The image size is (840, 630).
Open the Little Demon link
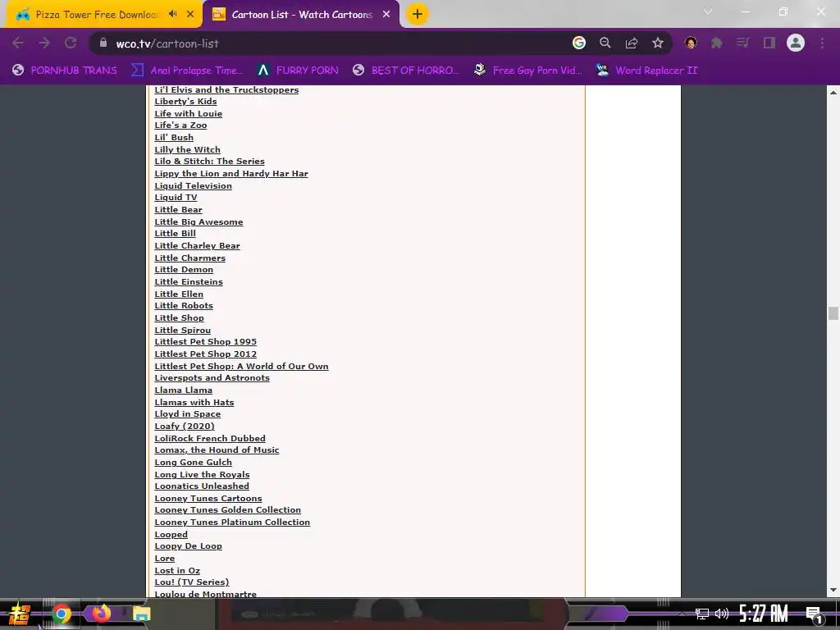184,269
